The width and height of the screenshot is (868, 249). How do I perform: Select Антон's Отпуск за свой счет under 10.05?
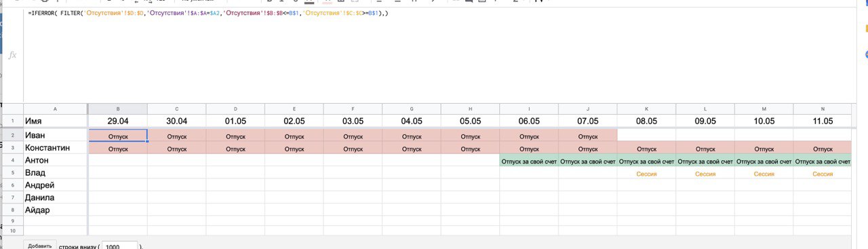(x=764, y=161)
